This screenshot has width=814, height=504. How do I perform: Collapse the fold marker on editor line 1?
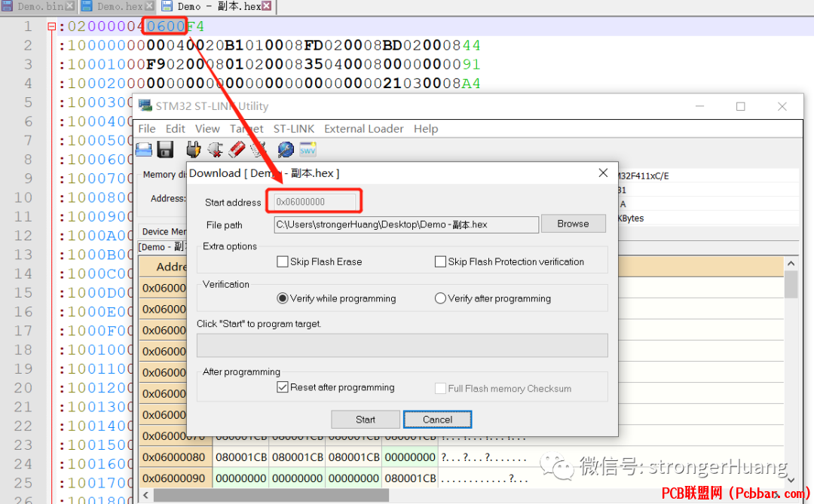coord(51,26)
